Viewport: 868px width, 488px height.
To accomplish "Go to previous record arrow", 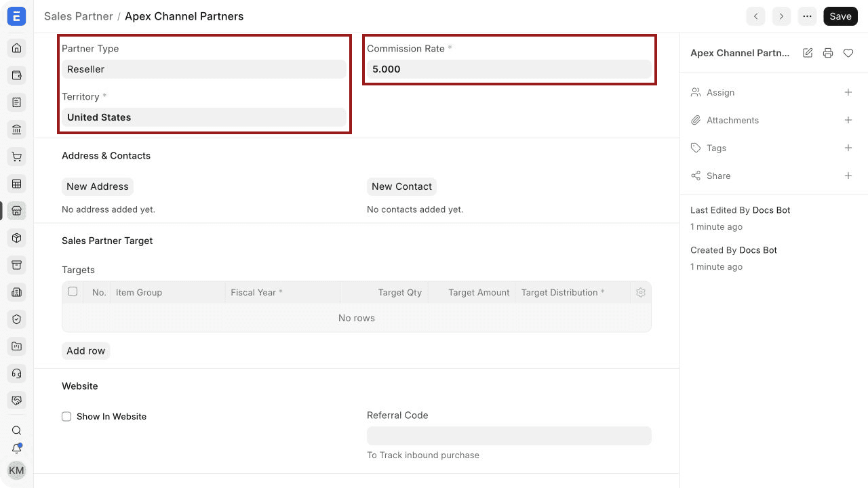I will pyautogui.click(x=755, y=16).
